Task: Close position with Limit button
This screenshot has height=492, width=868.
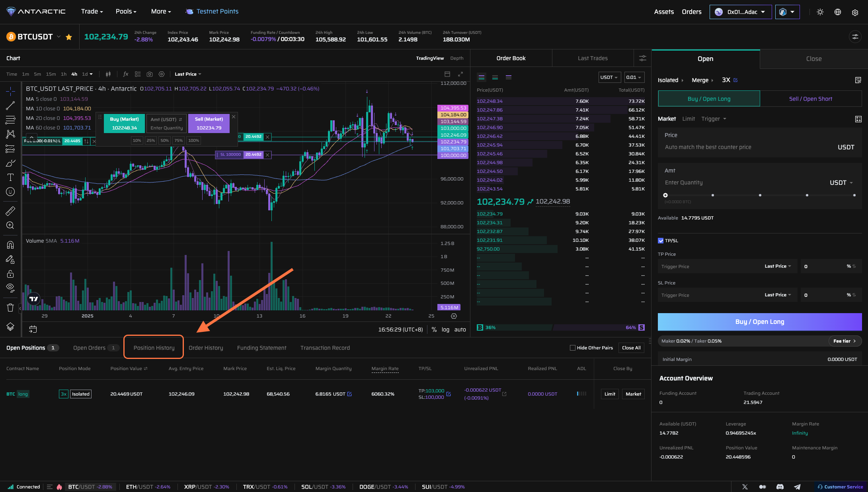Action: click(x=610, y=394)
